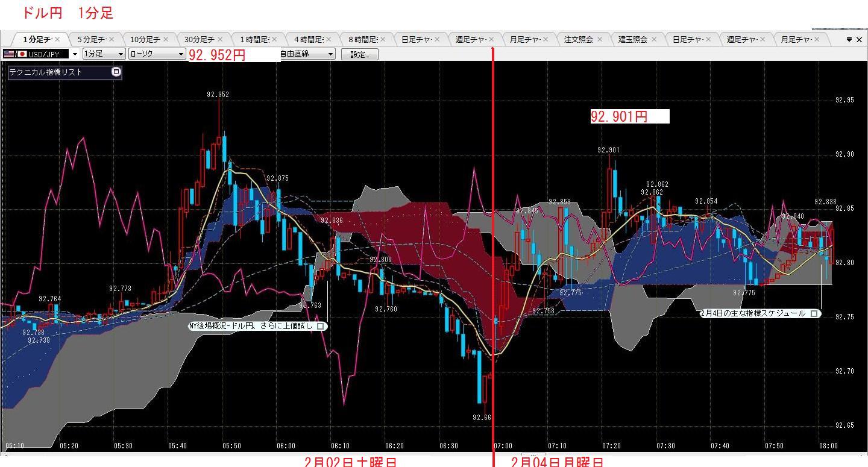
Task: Open the 1分足 timeframe dropdown
Action: [x=104, y=54]
